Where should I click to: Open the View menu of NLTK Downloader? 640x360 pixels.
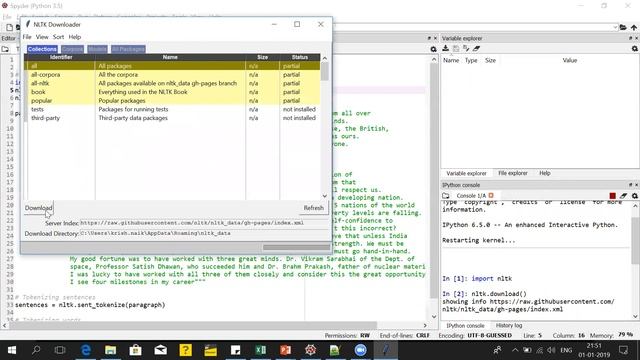click(x=42, y=37)
